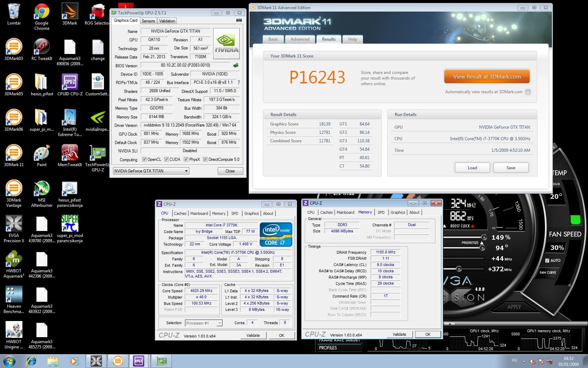Select the MSI Afterburner desktop icon
The image size is (588, 368).
click(42, 193)
